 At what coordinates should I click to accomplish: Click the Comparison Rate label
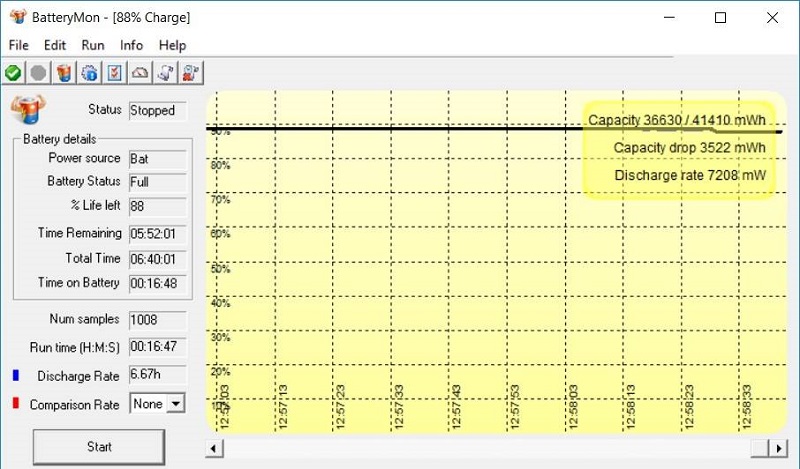[74, 405]
